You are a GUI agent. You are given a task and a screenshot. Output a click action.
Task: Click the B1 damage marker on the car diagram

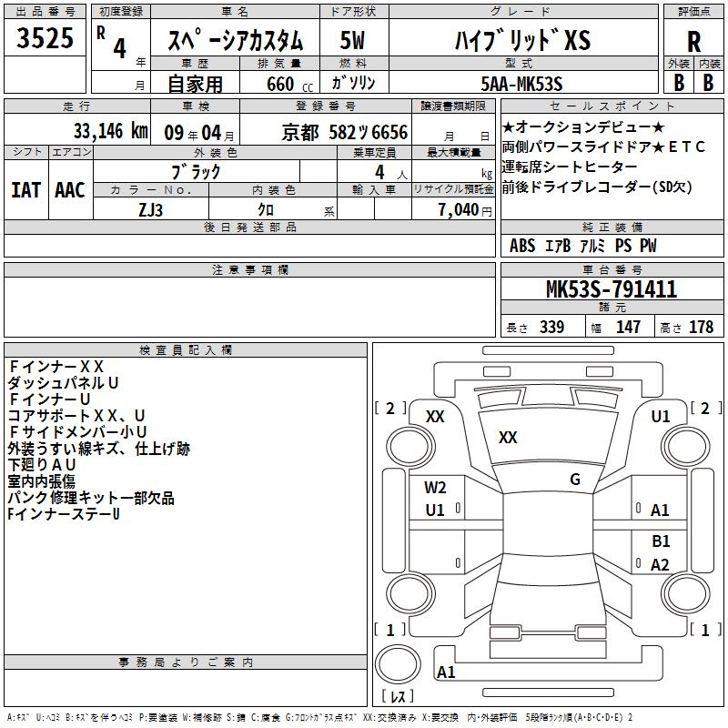[x=661, y=541]
